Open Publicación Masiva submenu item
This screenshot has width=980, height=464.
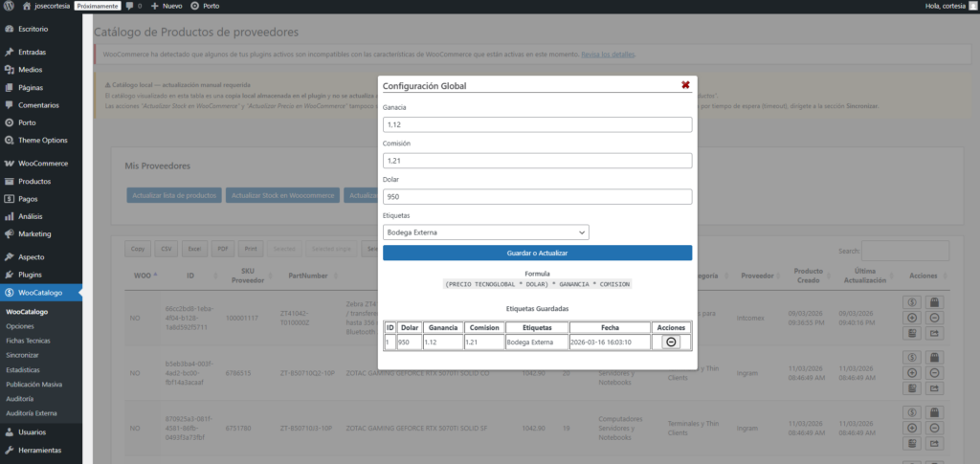(34, 384)
